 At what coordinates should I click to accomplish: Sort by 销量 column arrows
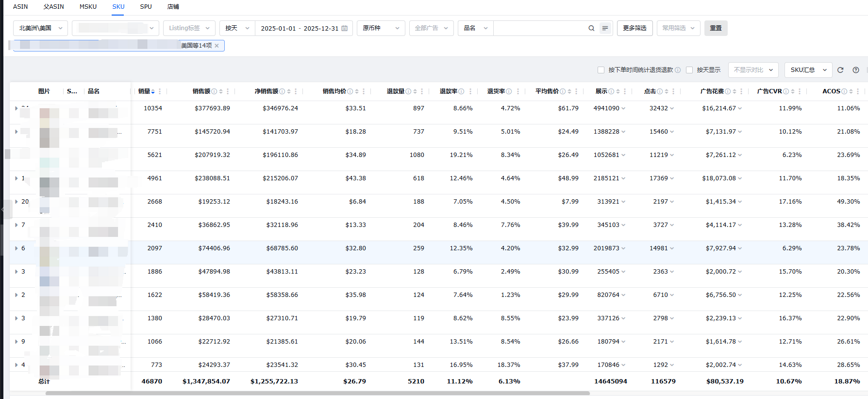(x=153, y=91)
